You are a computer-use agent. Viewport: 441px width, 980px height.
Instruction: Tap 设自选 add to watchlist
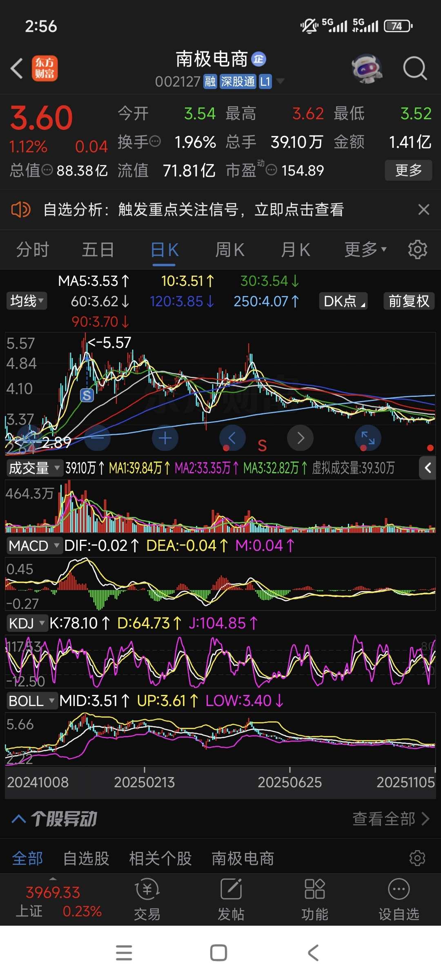pos(399,899)
